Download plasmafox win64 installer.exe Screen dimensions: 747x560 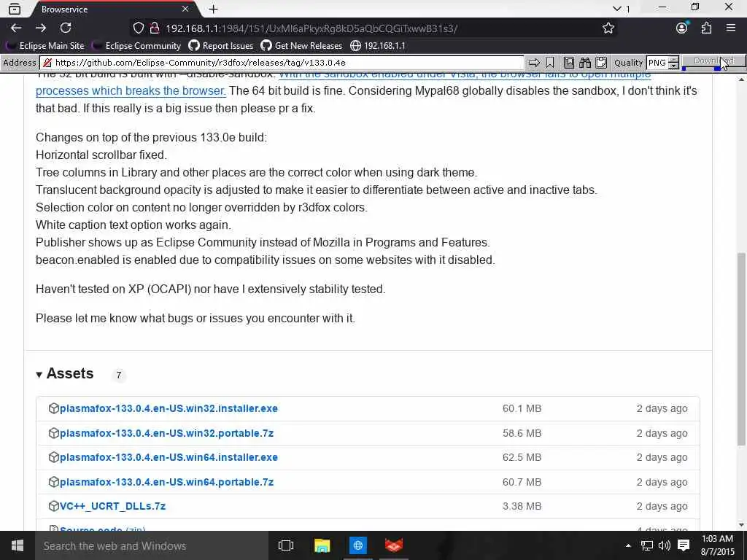(169, 458)
